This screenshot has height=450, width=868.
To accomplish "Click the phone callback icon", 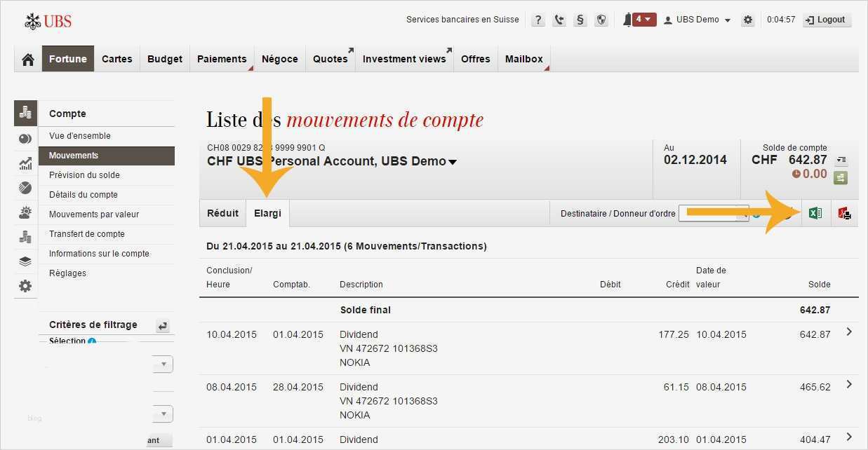I will point(559,20).
